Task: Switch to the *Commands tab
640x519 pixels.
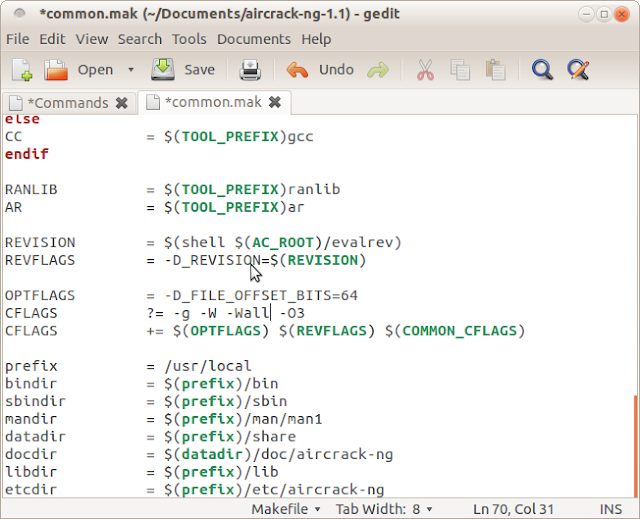Action: pyautogui.click(x=68, y=103)
